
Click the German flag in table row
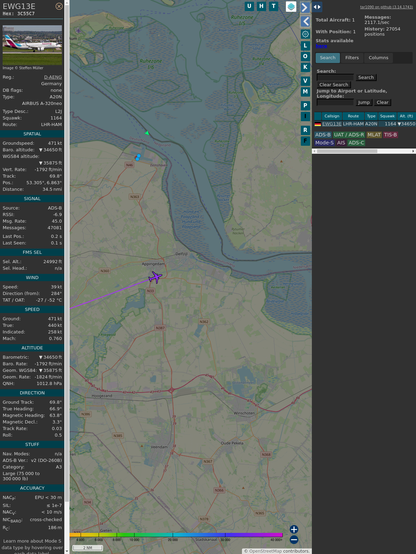pos(318,124)
